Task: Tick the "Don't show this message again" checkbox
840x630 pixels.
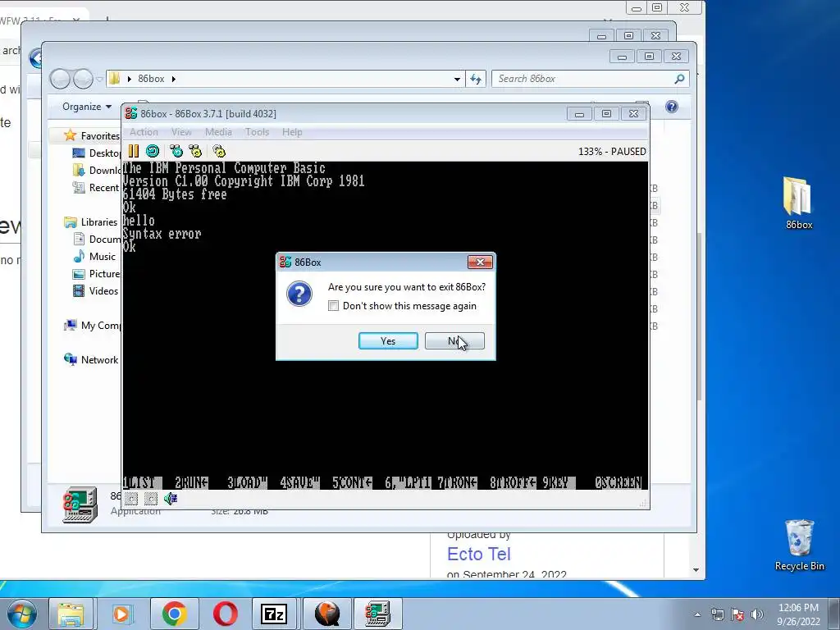Action: 333,306
